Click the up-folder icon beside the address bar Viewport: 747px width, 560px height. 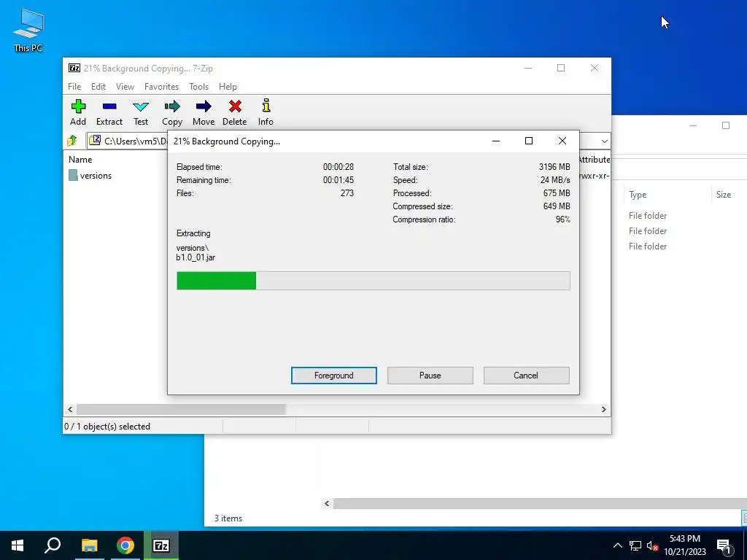pyautogui.click(x=72, y=141)
